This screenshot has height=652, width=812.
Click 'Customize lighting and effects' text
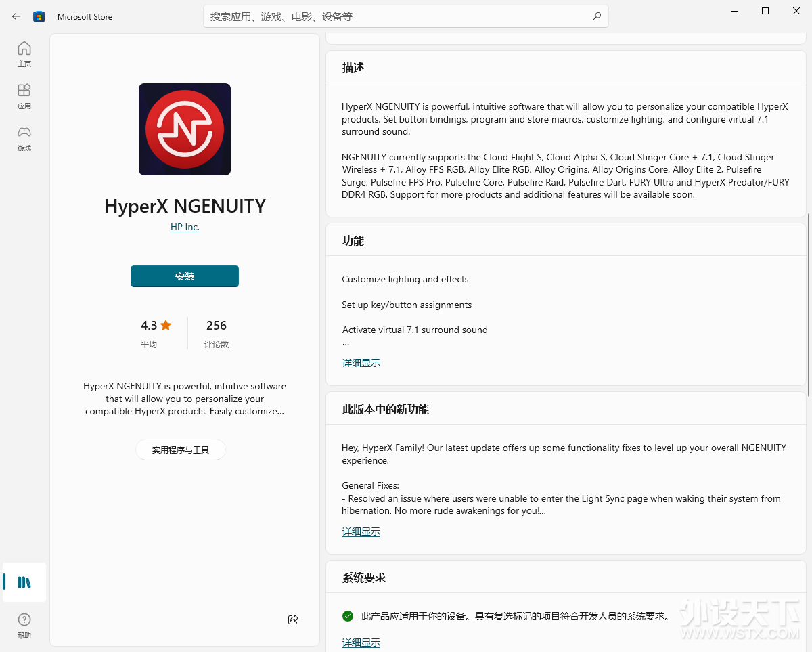405,279
